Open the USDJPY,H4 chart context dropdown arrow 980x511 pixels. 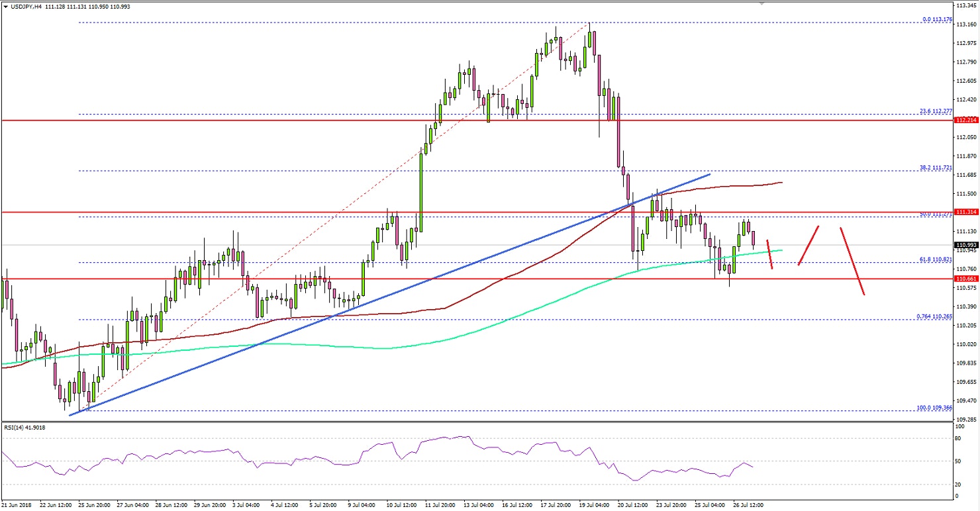coord(5,6)
